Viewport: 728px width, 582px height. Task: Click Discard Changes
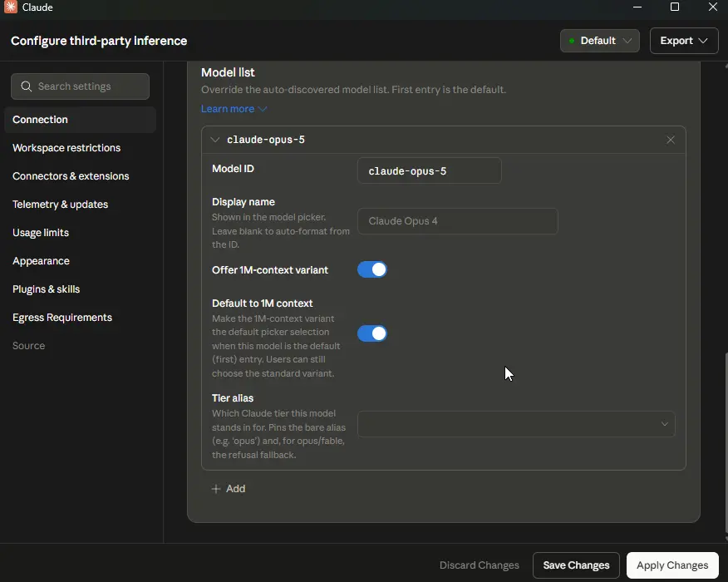tap(480, 565)
